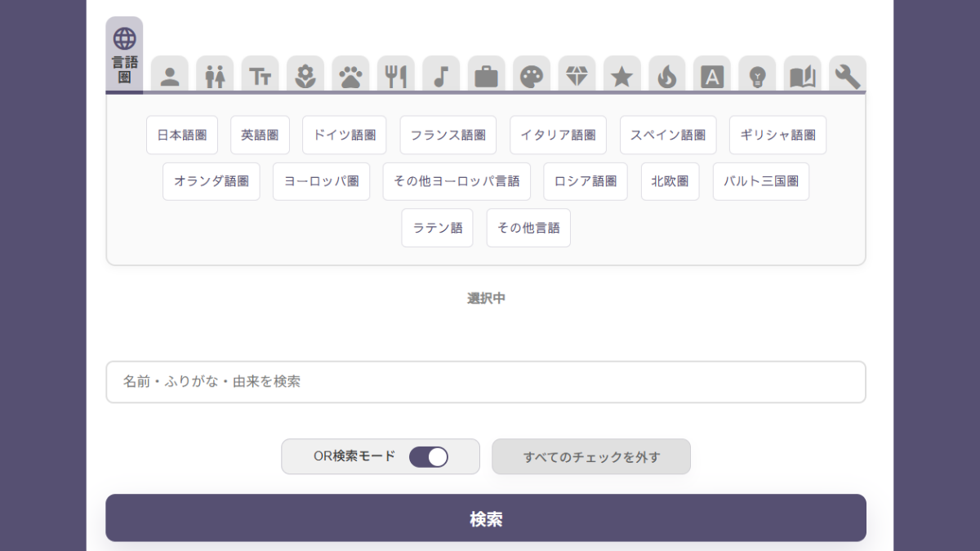
Task: Select the paw print animal tab
Action: pos(350,76)
